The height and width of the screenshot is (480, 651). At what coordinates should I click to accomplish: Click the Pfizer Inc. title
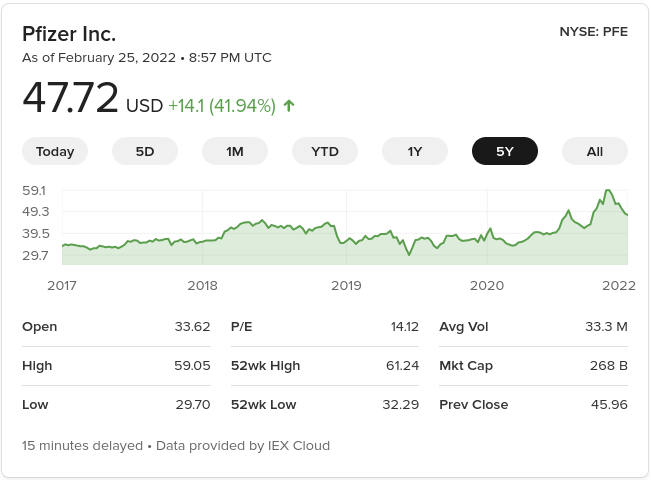point(69,33)
